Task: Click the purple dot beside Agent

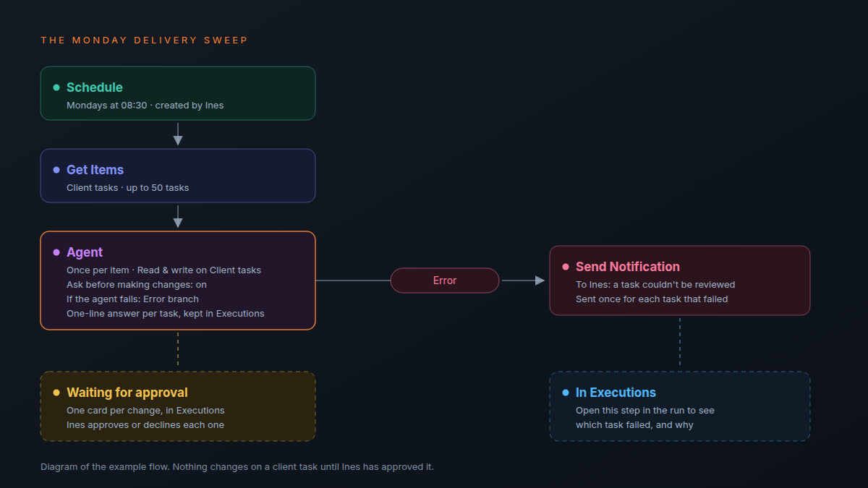Action: click(x=56, y=252)
